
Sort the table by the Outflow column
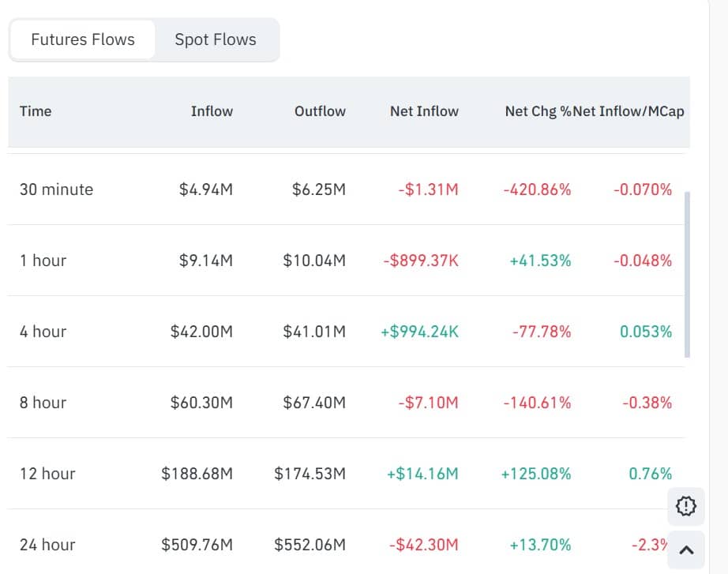[320, 111]
